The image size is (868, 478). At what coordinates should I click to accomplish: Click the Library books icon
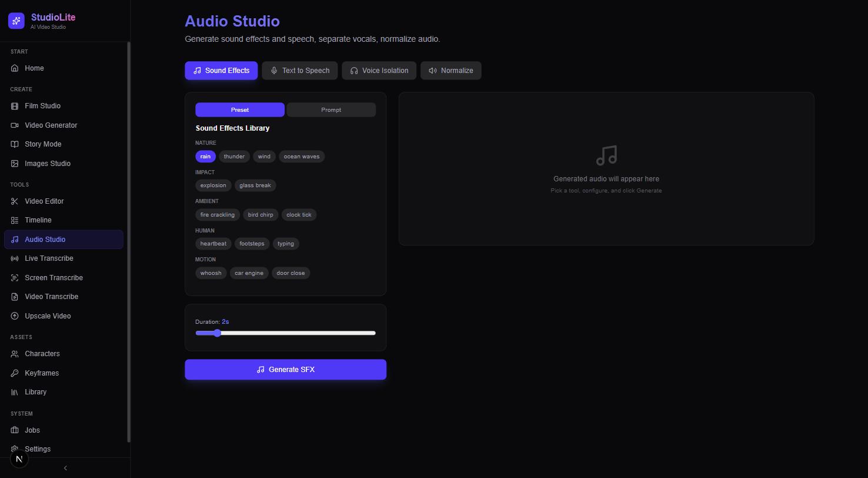point(15,392)
